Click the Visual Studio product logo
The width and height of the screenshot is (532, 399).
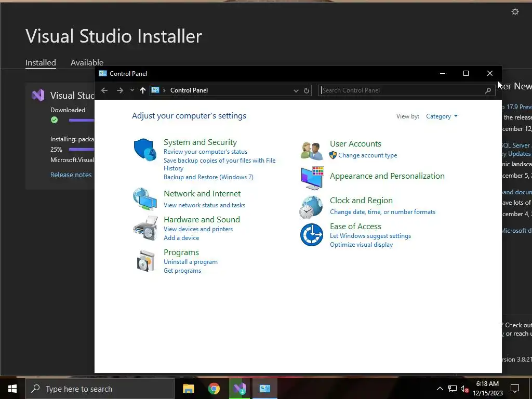point(37,96)
